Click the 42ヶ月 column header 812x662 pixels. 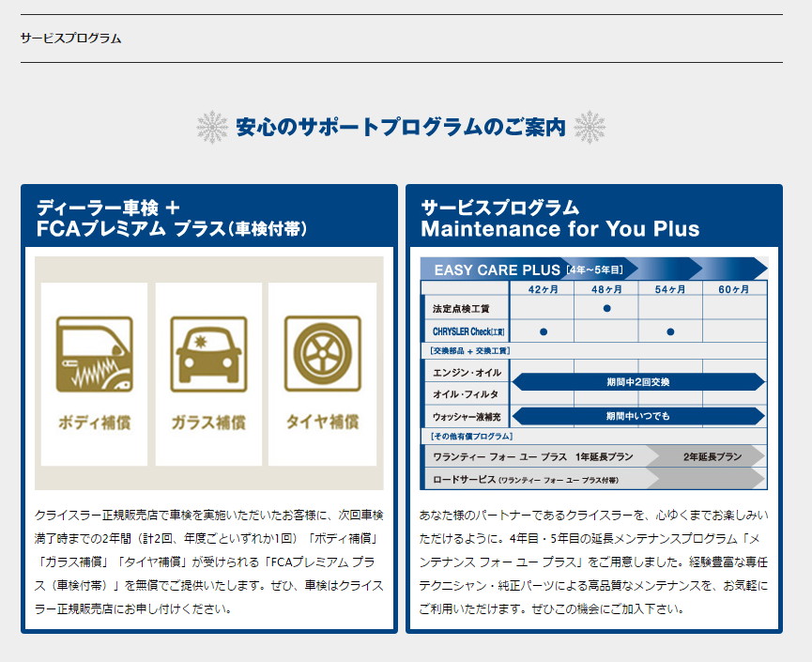coord(543,289)
